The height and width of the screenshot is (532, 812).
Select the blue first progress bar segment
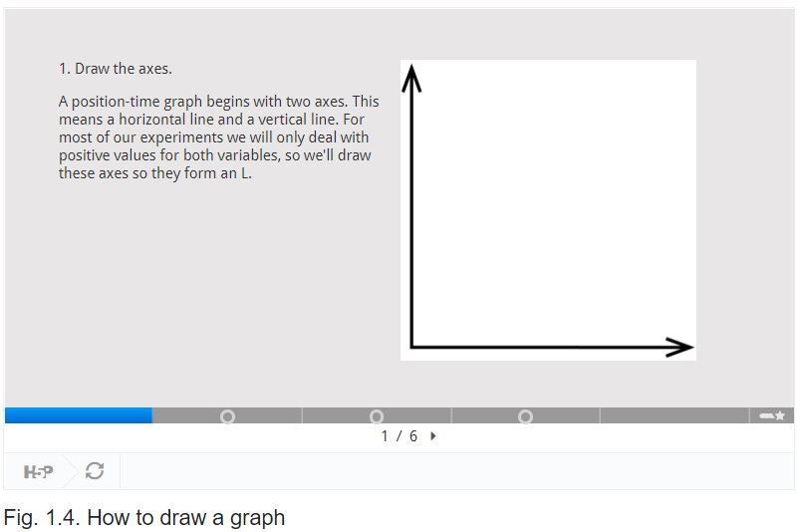pyautogui.click(x=79, y=415)
